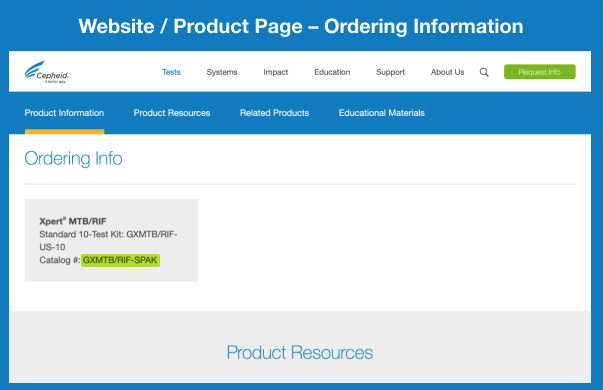This screenshot has height=390, width=604.
Task: Click the highlighted catalog number GXMTB/RIF-SPAK
Action: 120,260
